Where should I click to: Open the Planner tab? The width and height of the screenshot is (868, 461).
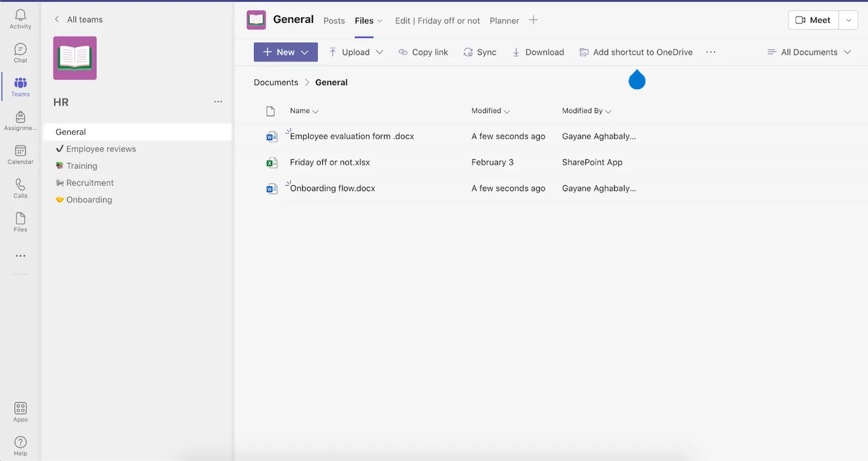tap(505, 20)
